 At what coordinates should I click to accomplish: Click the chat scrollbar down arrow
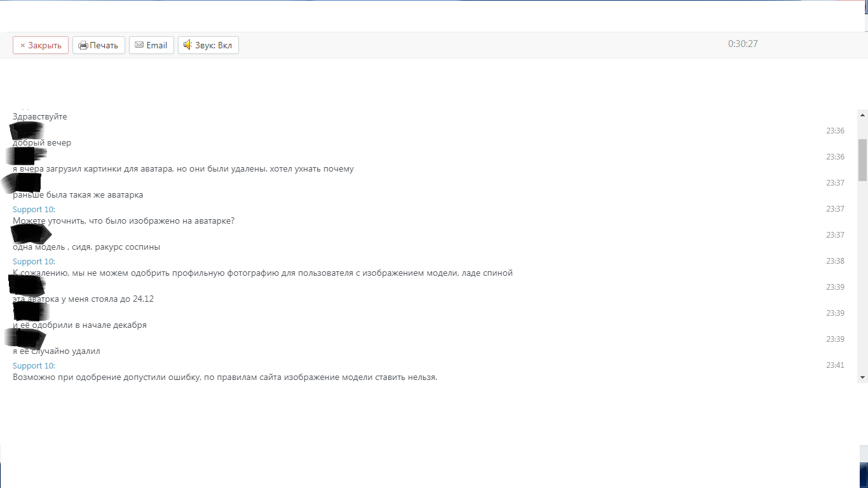pyautogui.click(x=862, y=377)
